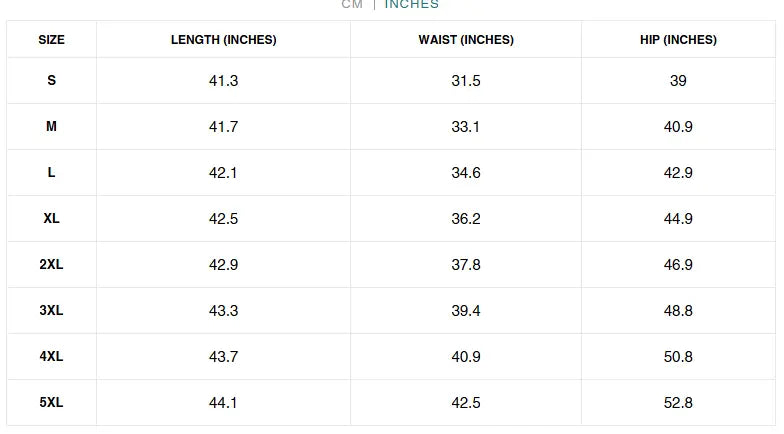784x434 pixels.
Task: Switch the size chart to CM
Action: coord(352,4)
